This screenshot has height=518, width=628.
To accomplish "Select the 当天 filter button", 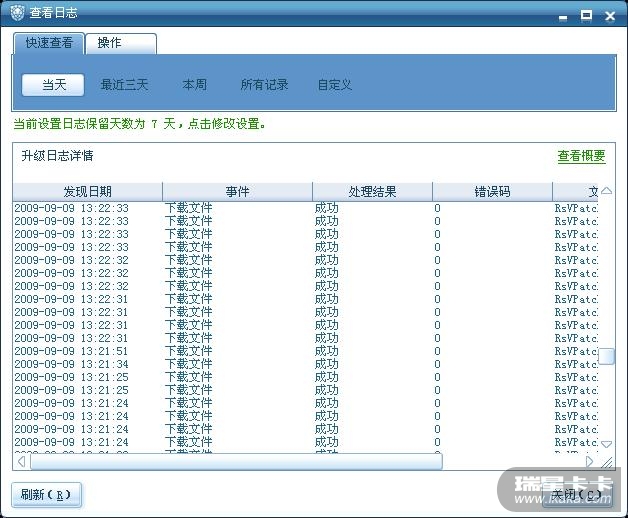I will tap(53, 85).
